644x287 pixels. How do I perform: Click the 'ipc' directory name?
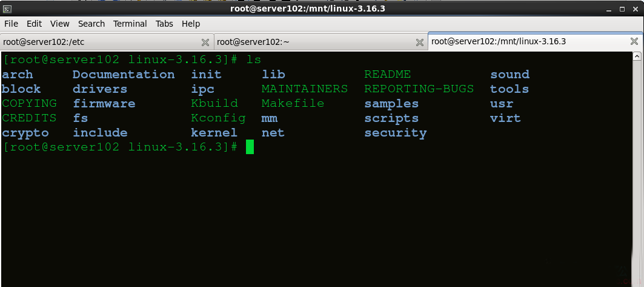[x=202, y=89]
